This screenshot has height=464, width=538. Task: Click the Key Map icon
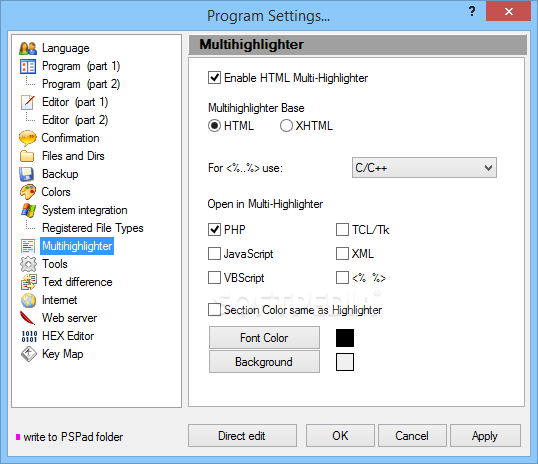coord(28,354)
